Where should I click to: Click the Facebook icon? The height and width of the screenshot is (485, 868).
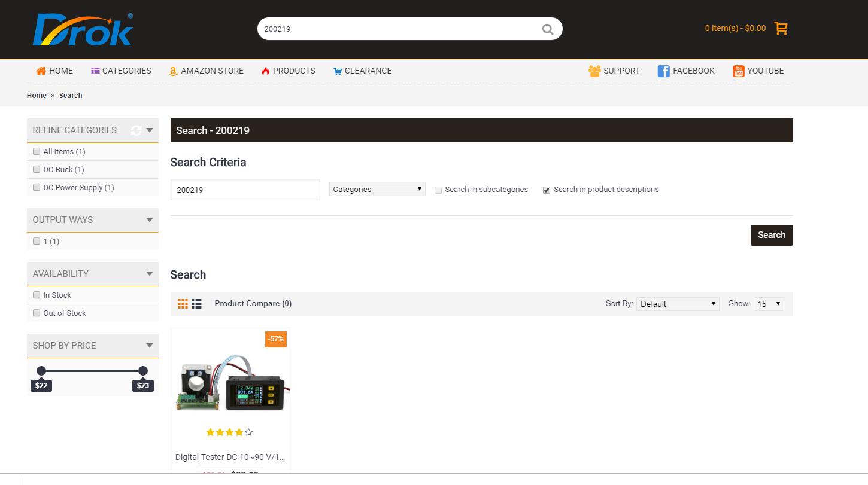pos(663,71)
